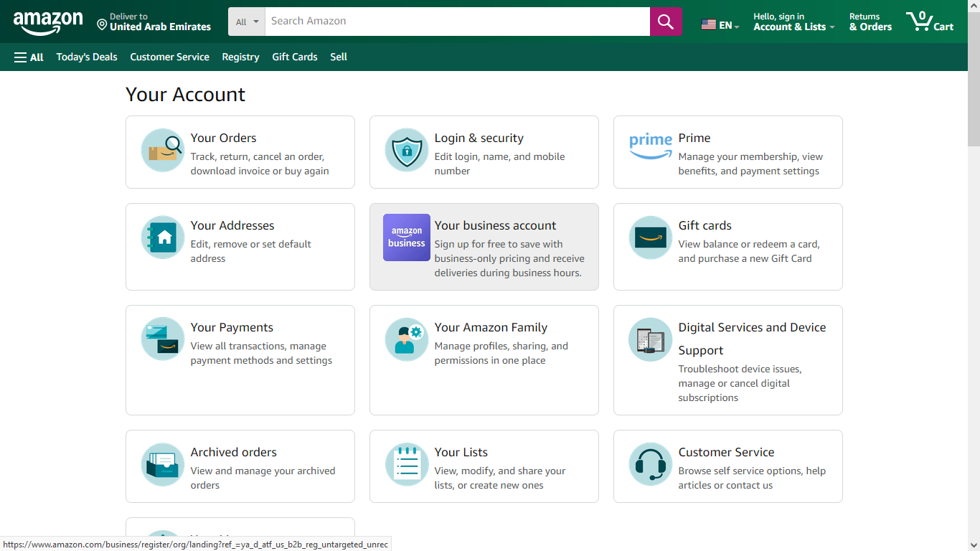Open the Gift cards card title
980x551 pixels.
[x=705, y=226]
